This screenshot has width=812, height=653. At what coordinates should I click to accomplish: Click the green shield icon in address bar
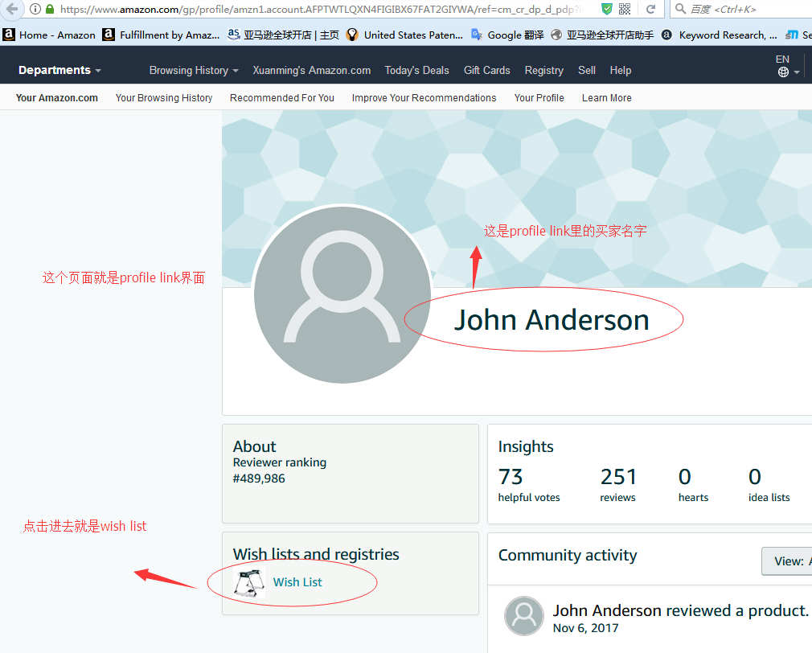pyautogui.click(x=606, y=10)
